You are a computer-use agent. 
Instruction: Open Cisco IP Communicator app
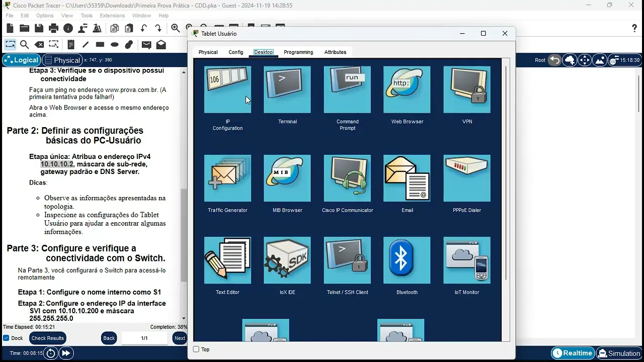(x=347, y=178)
